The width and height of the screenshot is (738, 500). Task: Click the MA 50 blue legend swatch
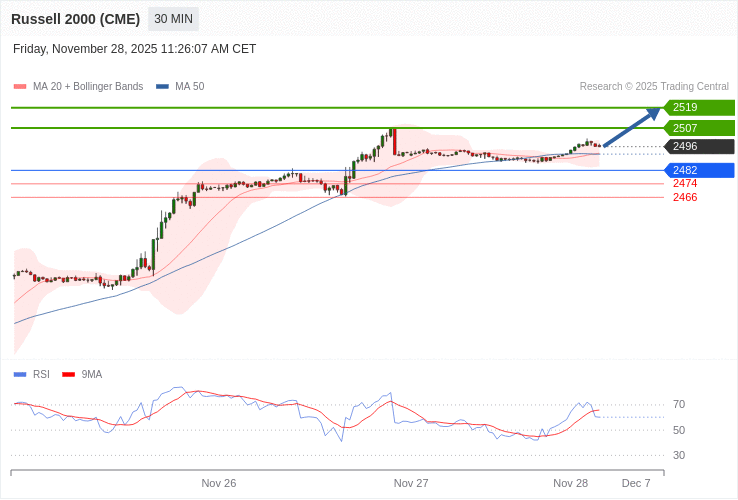[x=162, y=87]
